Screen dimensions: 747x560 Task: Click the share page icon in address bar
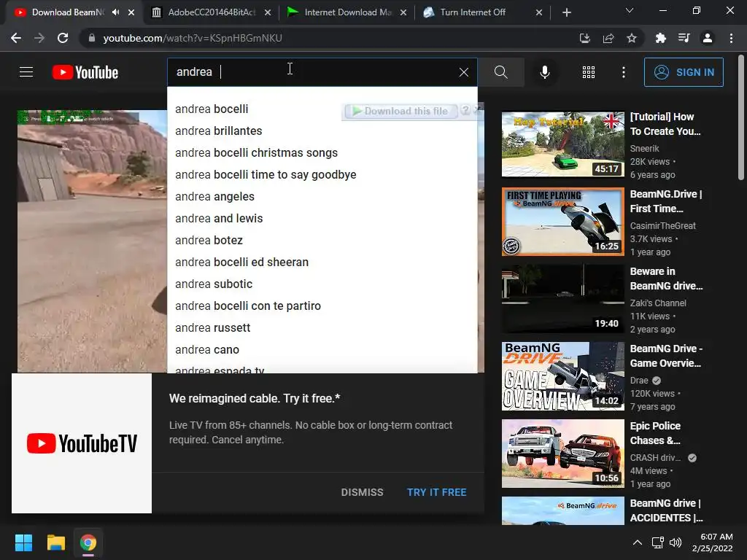click(x=608, y=38)
